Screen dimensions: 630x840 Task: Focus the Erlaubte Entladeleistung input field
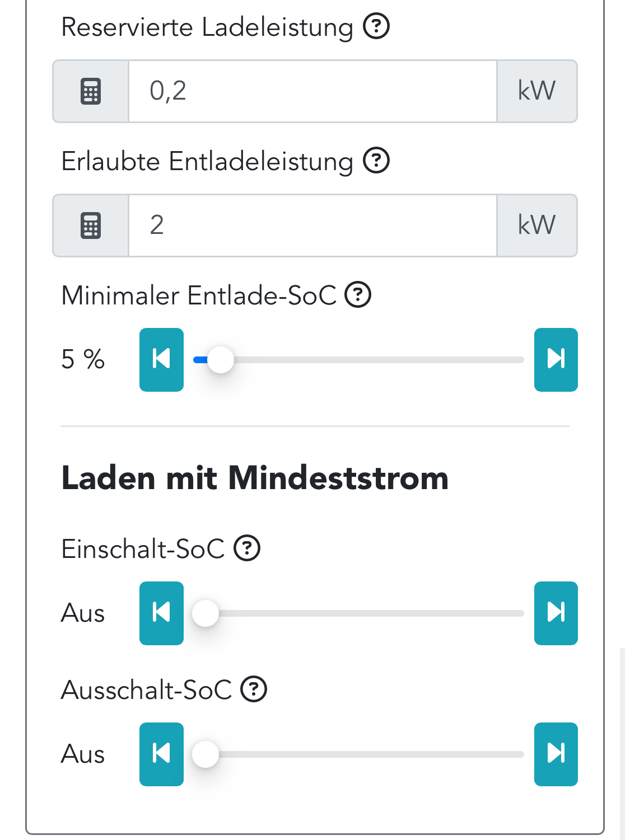[312, 226]
